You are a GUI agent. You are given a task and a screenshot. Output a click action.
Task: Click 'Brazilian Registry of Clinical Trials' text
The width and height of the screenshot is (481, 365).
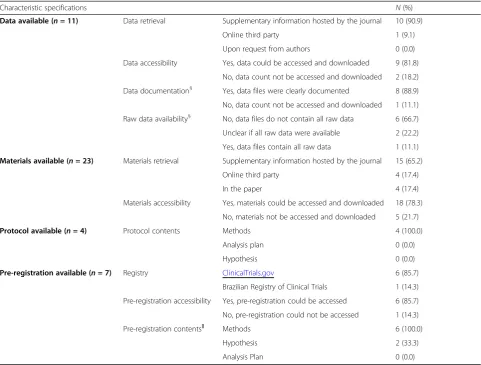point(275,287)
